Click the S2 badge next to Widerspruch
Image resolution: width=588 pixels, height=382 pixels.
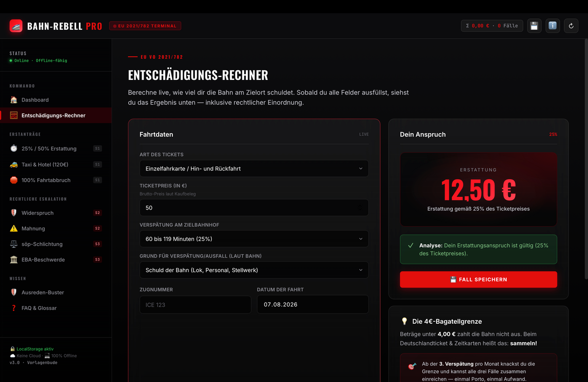pos(98,213)
